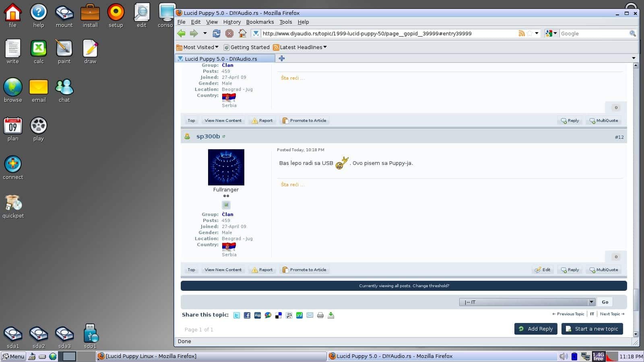Open the Help menu
644x362 pixels.
click(x=303, y=22)
